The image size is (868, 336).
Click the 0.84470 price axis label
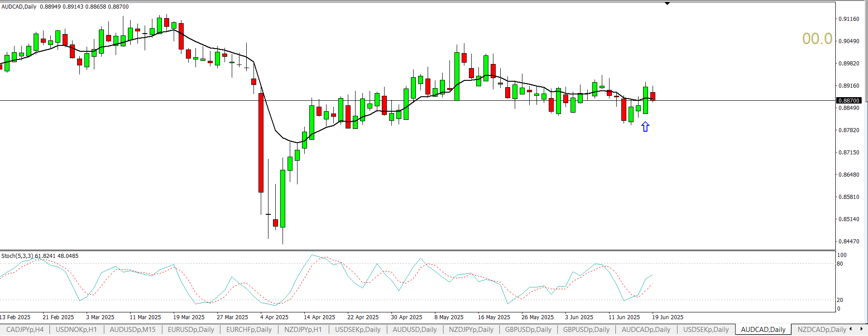click(x=848, y=242)
